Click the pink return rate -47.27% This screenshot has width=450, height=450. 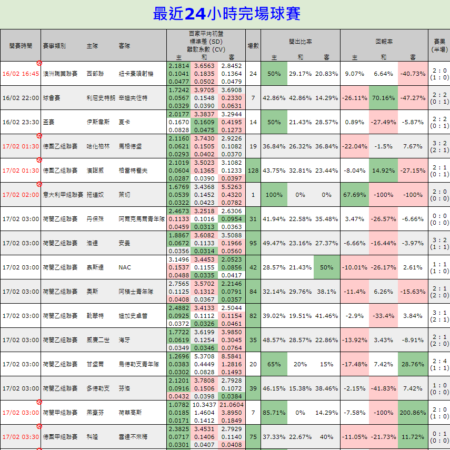(413, 98)
